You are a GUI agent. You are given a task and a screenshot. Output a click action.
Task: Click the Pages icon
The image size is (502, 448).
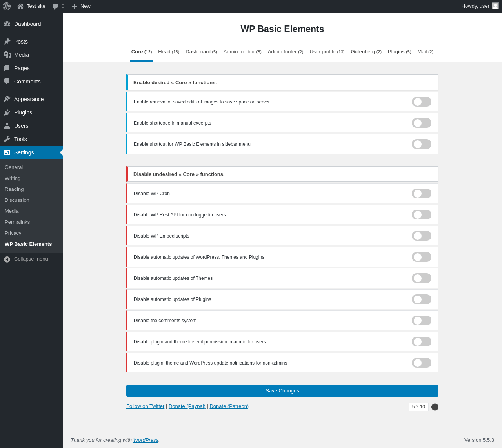point(7,68)
